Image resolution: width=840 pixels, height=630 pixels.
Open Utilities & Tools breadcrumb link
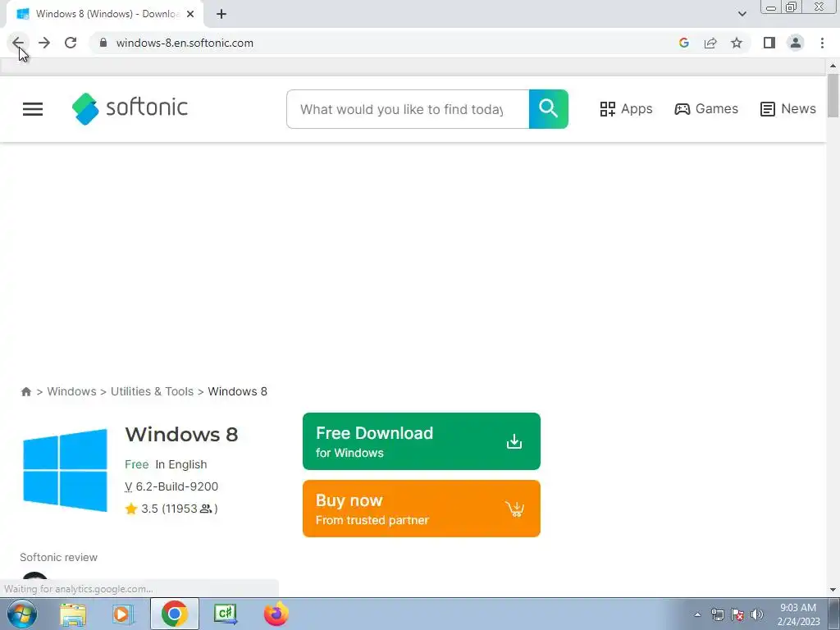click(152, 391)
